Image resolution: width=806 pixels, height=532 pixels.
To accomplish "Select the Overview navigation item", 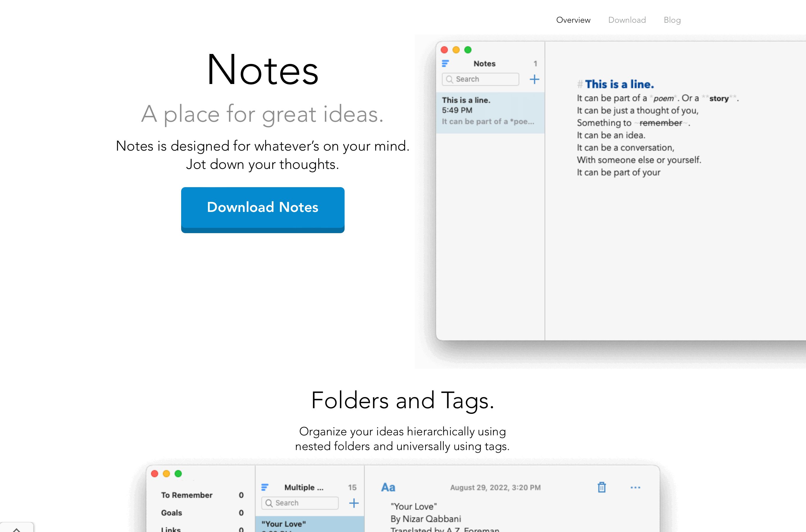I will coord(573,20).
